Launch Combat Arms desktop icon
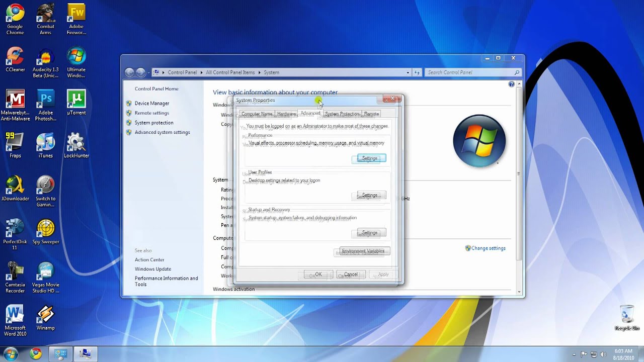Image resolution: width=644 pixels, height=362 pixels. (45, 19)
